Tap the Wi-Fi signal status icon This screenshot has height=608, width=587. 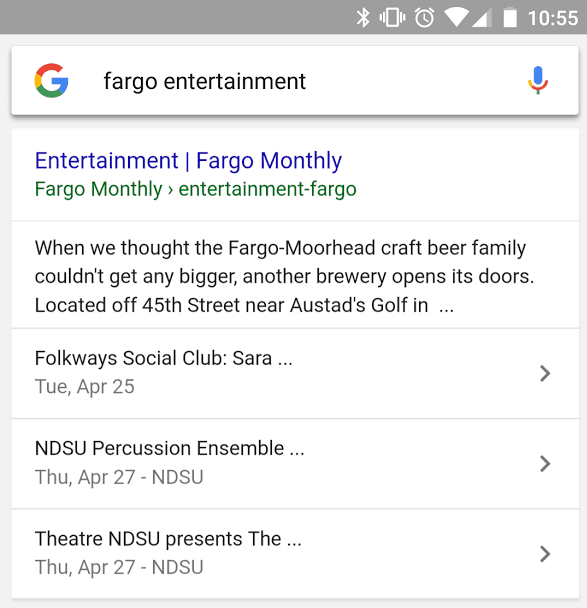tap(456, 18)
